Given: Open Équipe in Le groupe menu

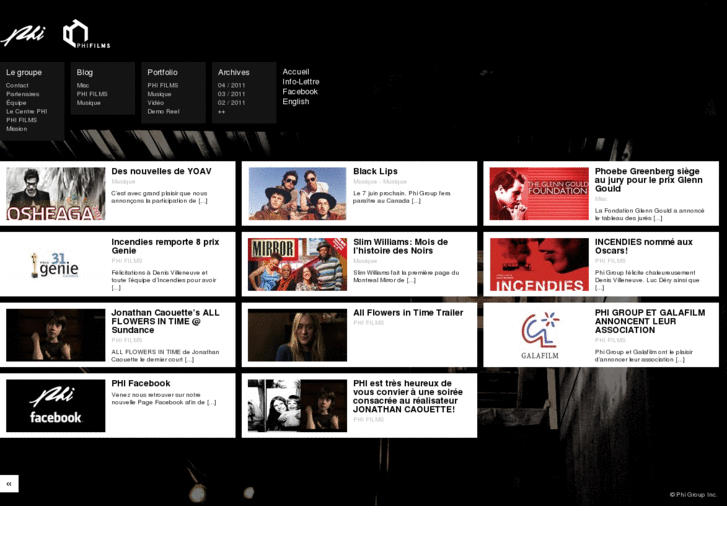Looking at the screenshot, I should pyautogui.click(x=16, y=103).
